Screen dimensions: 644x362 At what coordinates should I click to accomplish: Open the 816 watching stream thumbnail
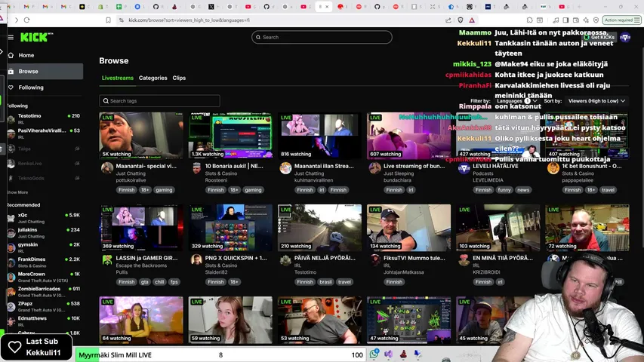click(x=319, y=136)
